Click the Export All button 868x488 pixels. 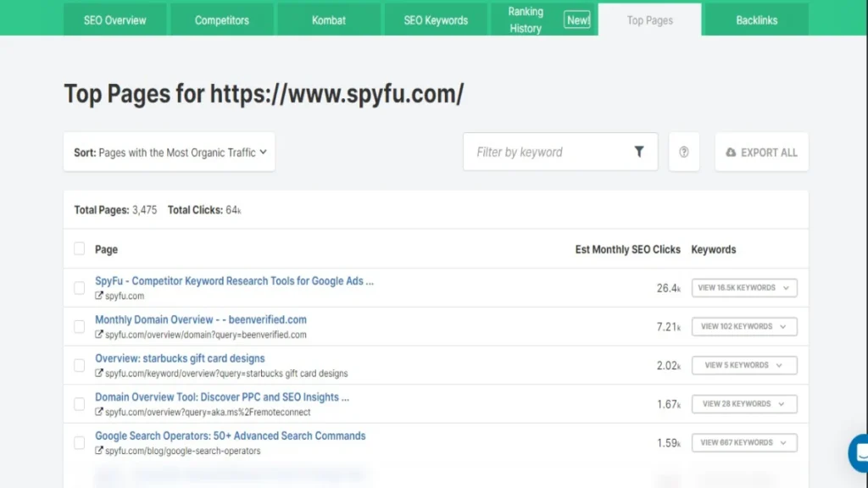pos(761,152)
